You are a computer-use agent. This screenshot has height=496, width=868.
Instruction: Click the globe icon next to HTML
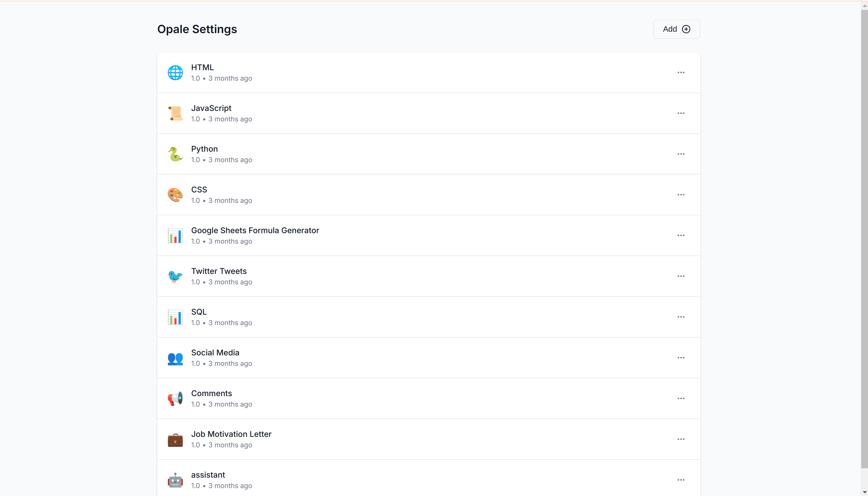175,72
